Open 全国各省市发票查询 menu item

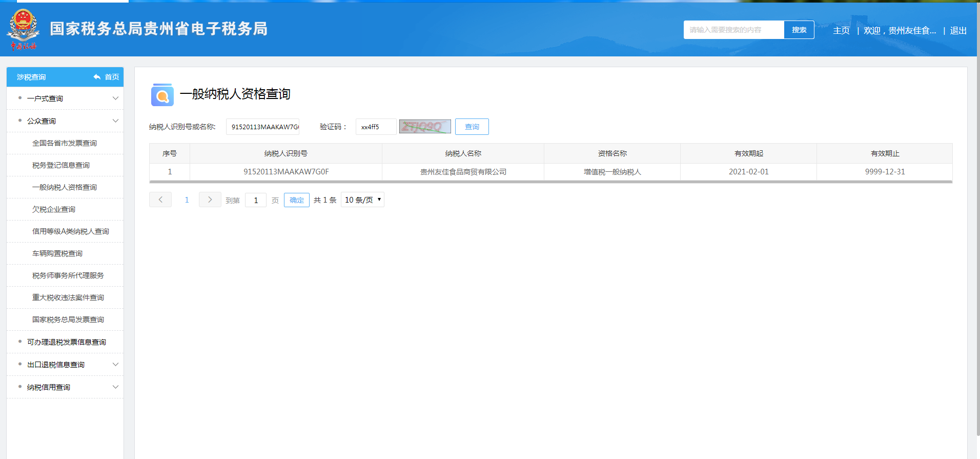pos(65,143)
